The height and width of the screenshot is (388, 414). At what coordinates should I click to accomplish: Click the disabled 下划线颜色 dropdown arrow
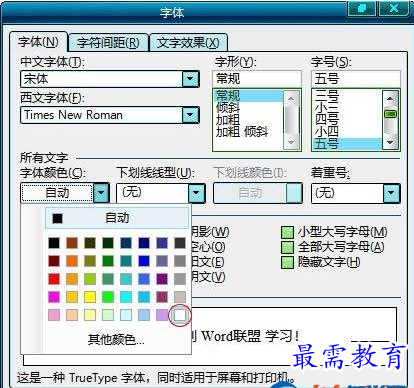pyautogui.click(x=294, y=193)
